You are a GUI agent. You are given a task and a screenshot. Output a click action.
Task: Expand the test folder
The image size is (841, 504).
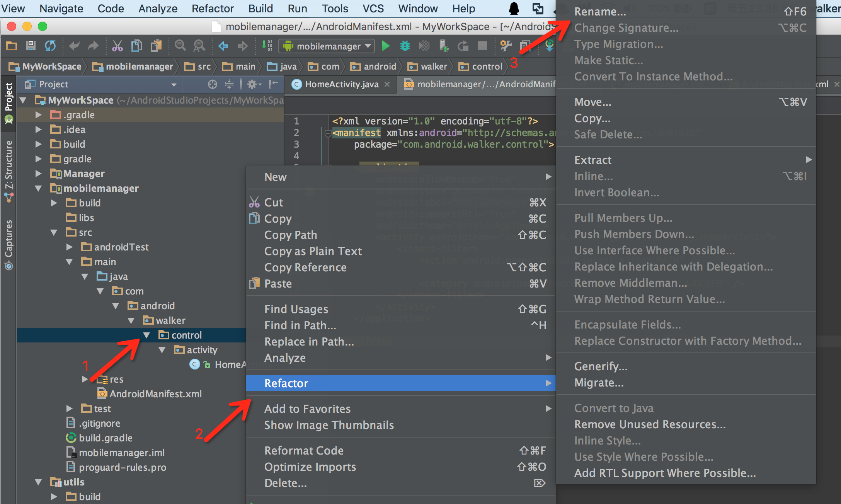pyautogui.click(x=69, y=409)
